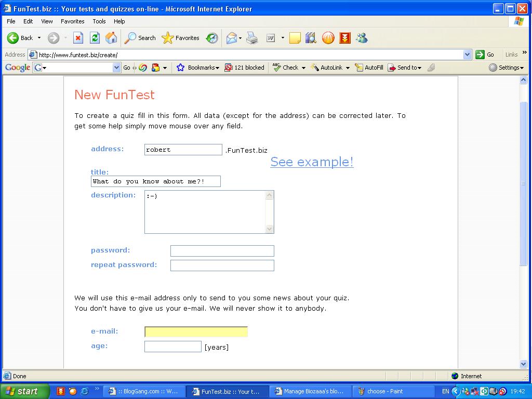The height and width of the screenshot is (399, 532).
Task: Click red download arrow toolbar icon
Action: point(345,38)
